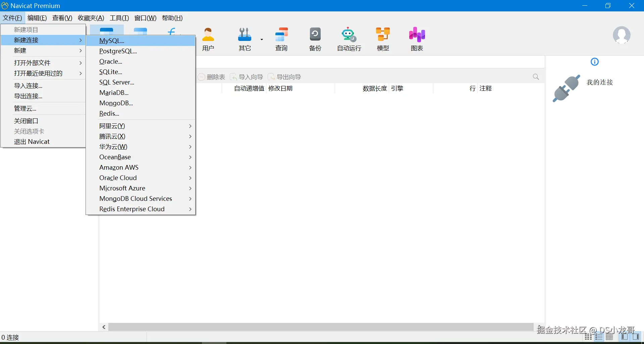Expand the 打开最近使用过的 submenu
Image resolution: width=644 pixels, height=344 pixels.
43,73
